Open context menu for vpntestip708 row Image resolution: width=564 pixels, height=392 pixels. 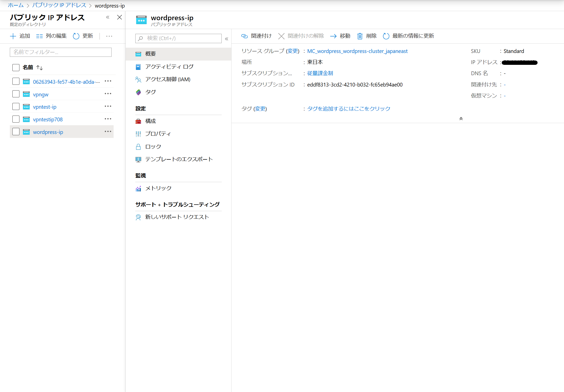click(x=108, y=119)
